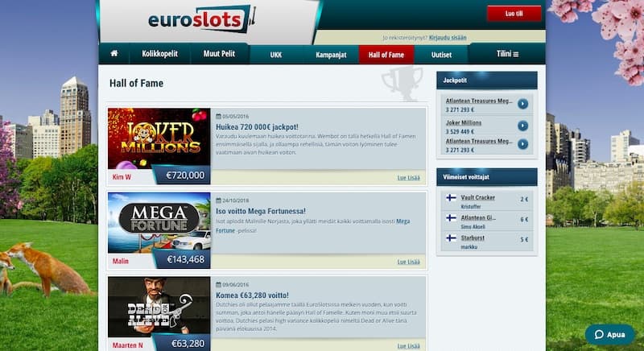Open Lue Lisää for Joker Millions story

point(409,178)
